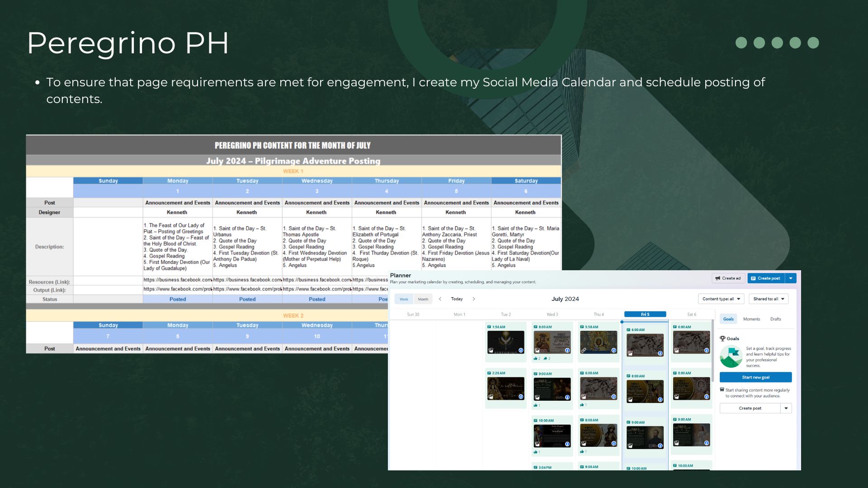Open the Wed 10:00 AM post thumbnail

point(552,436)
